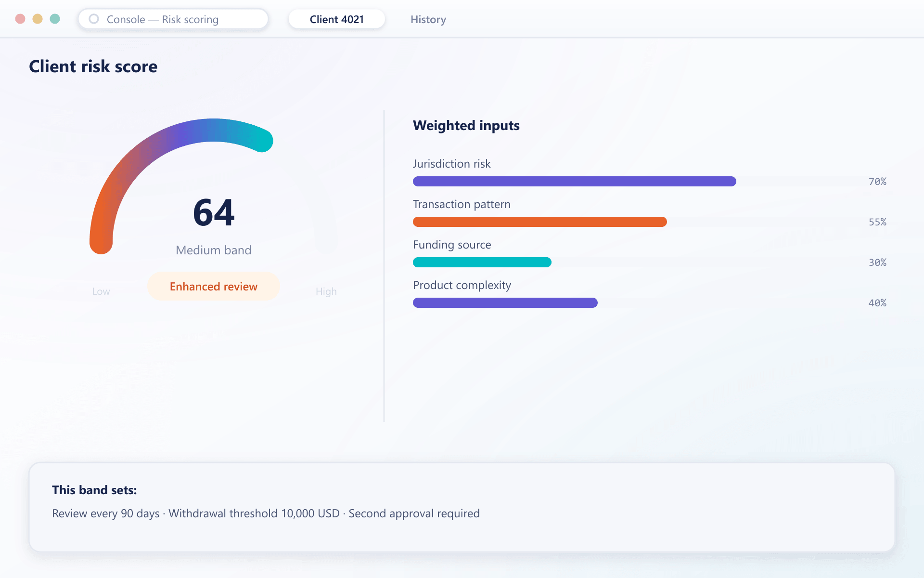Click the 70% value for Jurisdiction risk
This screenshot has height=578, width=924.
point(877,182)
